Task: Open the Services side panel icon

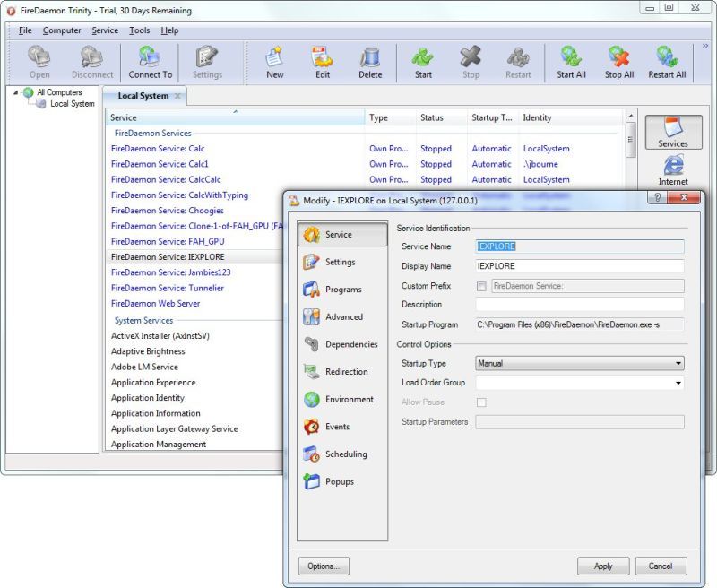Action: [673, 132]
